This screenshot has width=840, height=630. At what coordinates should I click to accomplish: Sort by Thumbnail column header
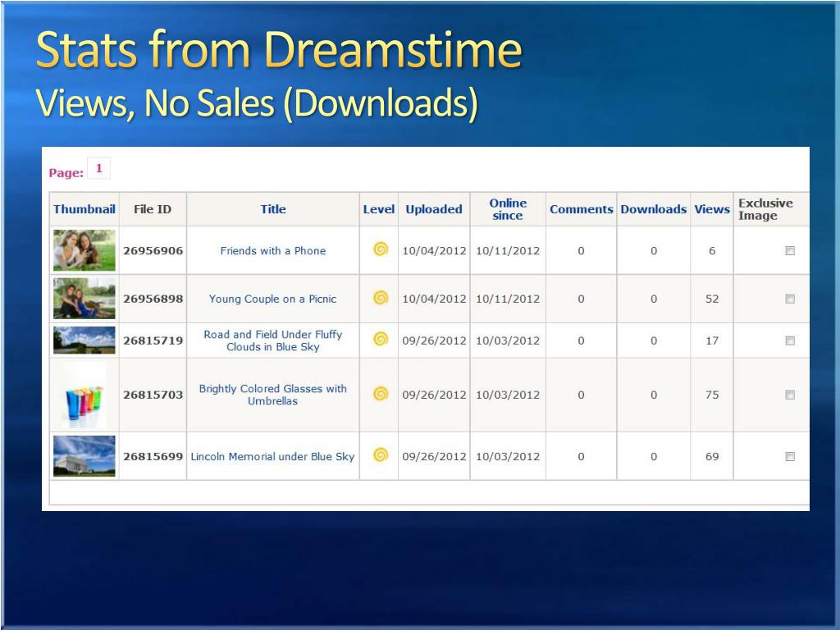coord(84,209)
